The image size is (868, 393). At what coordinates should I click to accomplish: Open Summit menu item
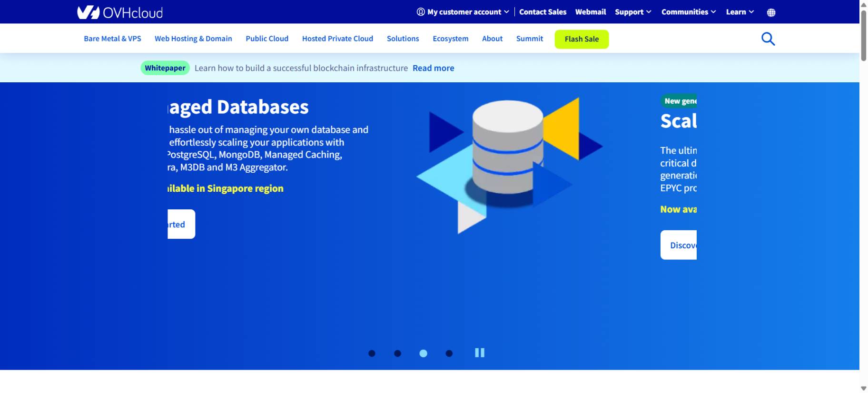529,39
